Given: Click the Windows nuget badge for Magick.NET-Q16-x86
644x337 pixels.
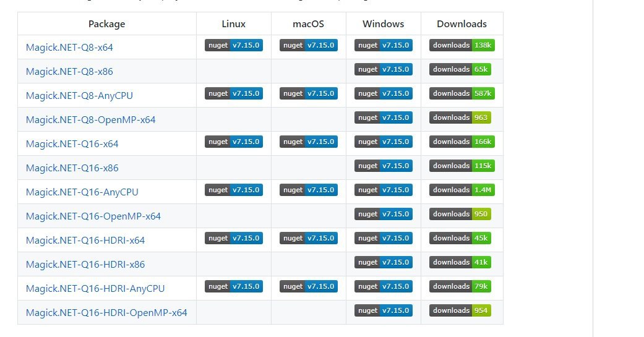Looking at the screenshot, I should [x=383, y=166].
